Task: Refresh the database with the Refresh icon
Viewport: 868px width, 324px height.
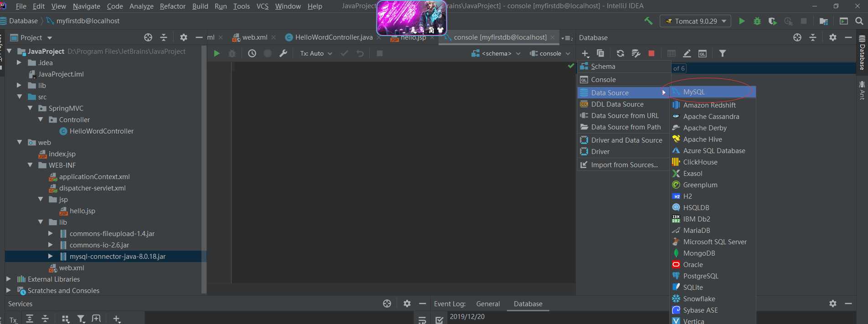Action: click(x=620, y=53)
